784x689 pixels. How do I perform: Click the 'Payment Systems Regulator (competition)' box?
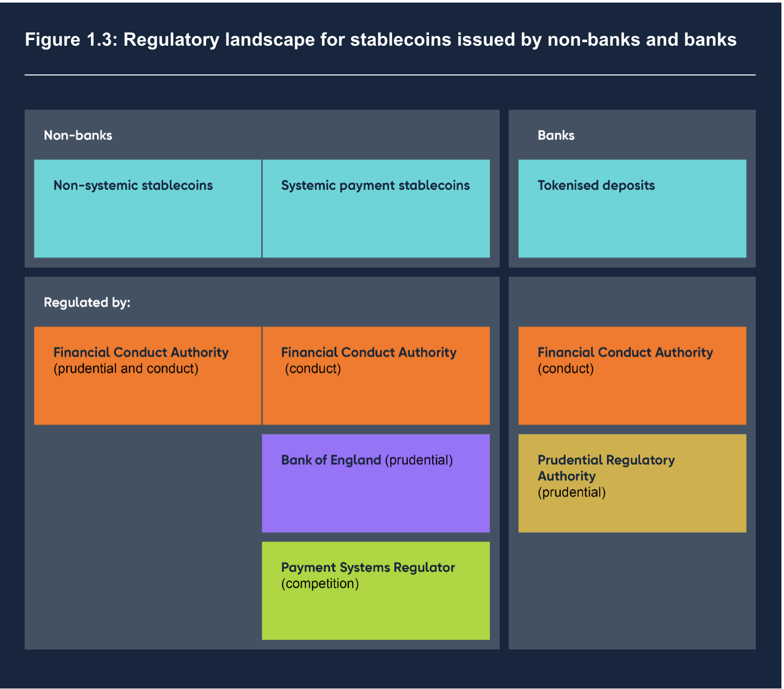(x=376, y=590)
